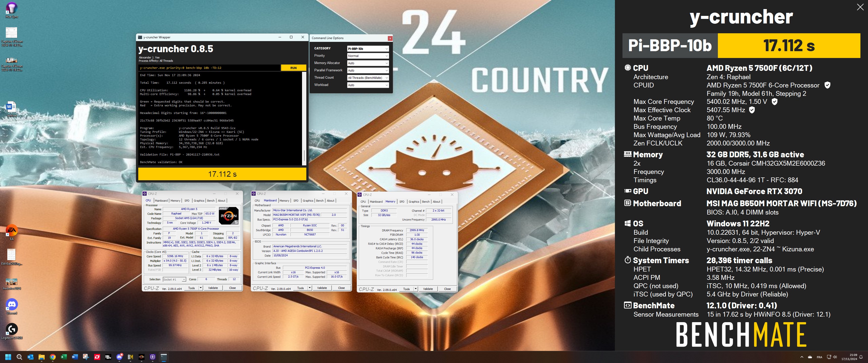Open OneDrive from the system tray

[810, 357]
